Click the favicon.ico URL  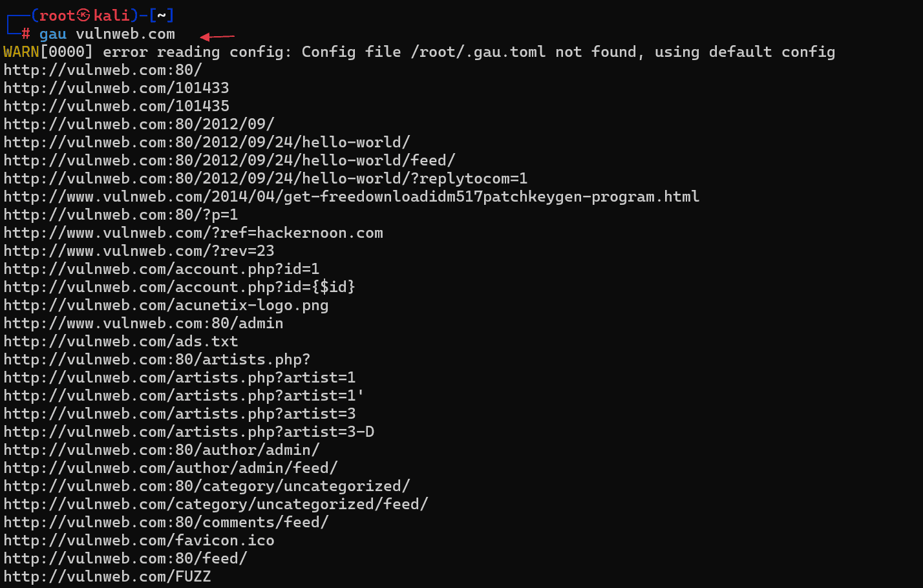[139, 540]
